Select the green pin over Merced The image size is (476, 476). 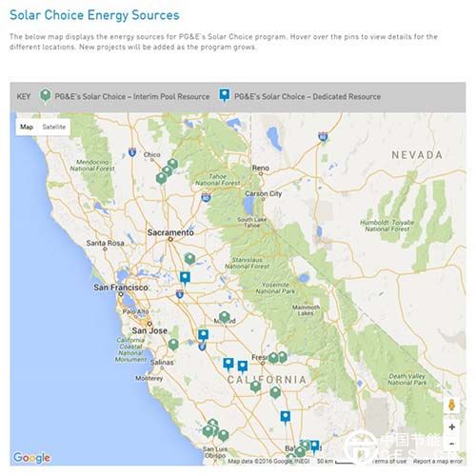(x=225, y=317)
